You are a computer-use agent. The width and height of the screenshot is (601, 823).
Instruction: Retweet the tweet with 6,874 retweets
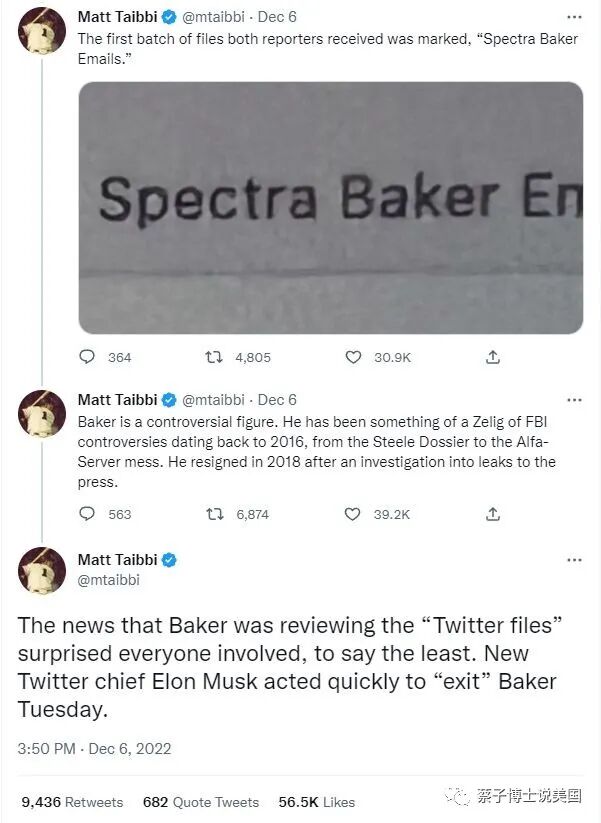point(213,514)
